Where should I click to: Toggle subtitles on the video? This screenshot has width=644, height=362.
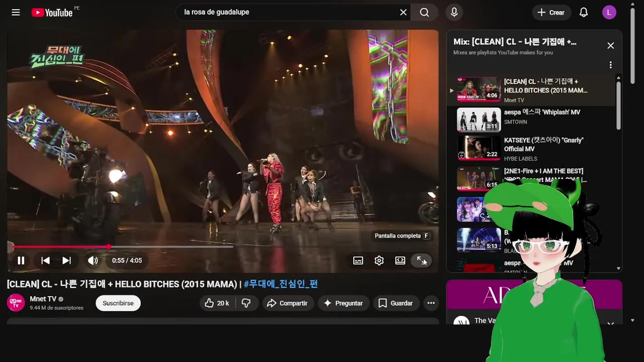pos(358,260)
